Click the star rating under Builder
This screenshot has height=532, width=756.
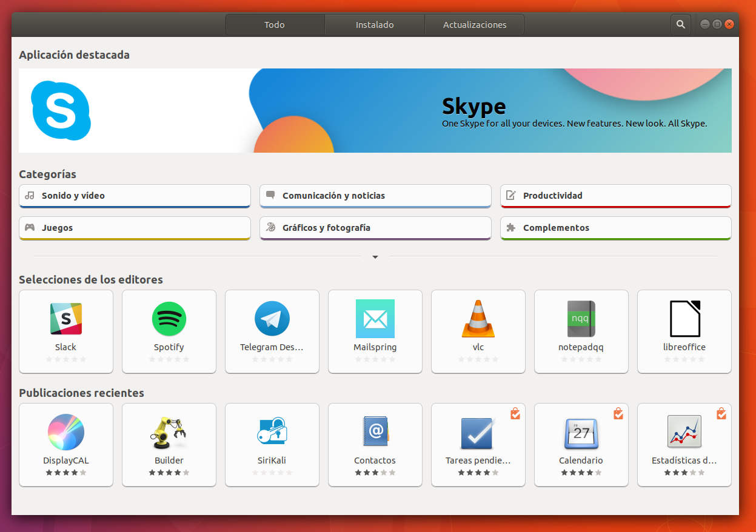click(169, 473)
